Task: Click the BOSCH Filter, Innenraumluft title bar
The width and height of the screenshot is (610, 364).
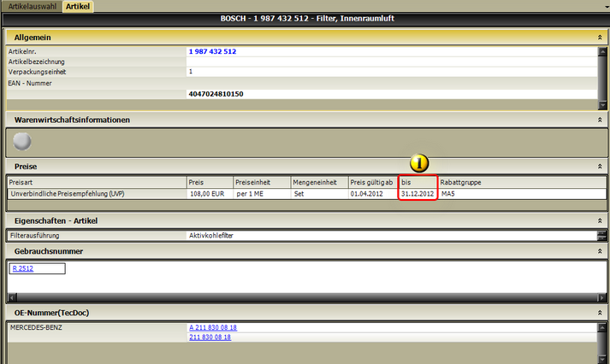Action: point(307,19)
